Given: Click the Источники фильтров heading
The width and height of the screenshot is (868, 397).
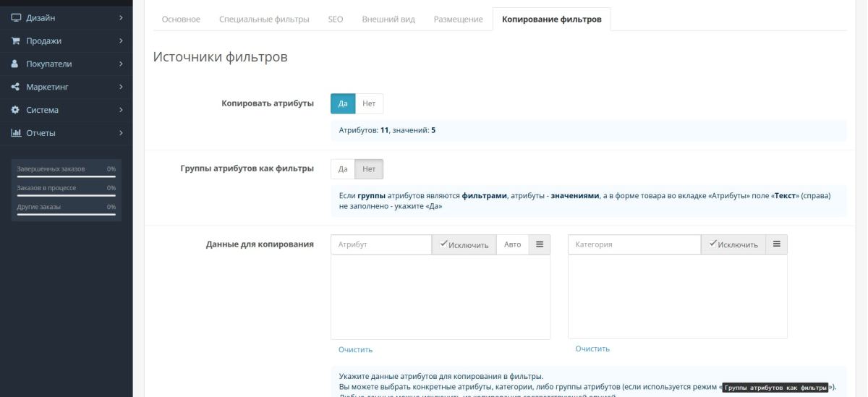Looking at the screenshot, I should [221, 57].
